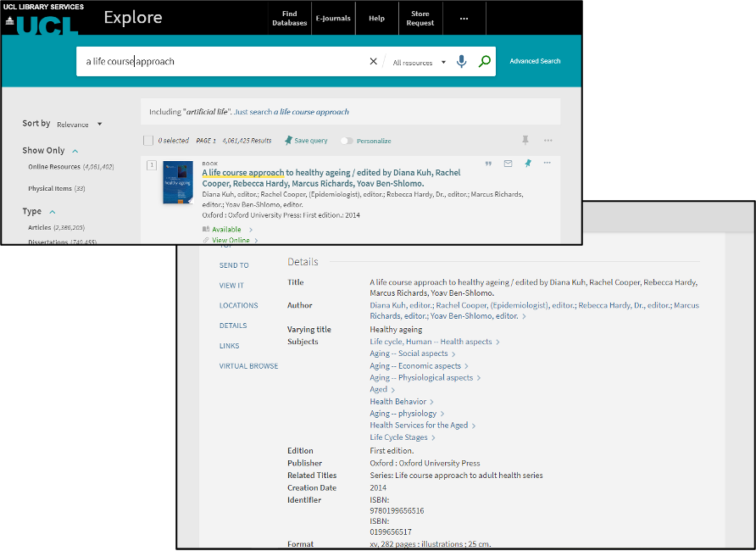Expand the author list chevron in Details
This screenshot has height=551, width=756.
pyautogui.click(x=524, y=316)
